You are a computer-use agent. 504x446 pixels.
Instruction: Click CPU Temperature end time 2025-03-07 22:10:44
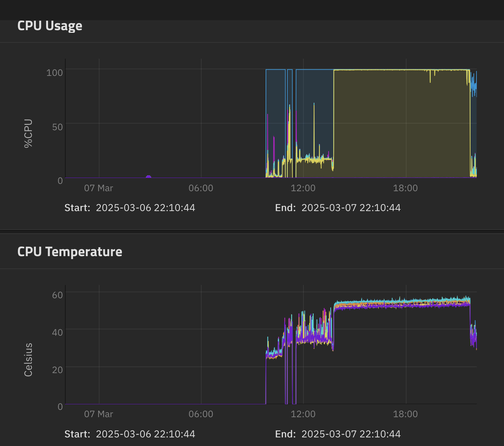(351, 434)
